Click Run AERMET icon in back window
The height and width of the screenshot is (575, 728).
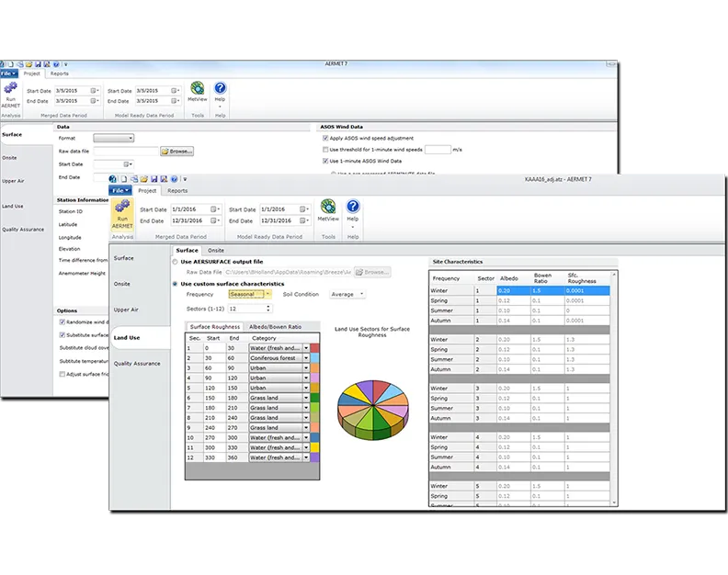tap(11, 93)
